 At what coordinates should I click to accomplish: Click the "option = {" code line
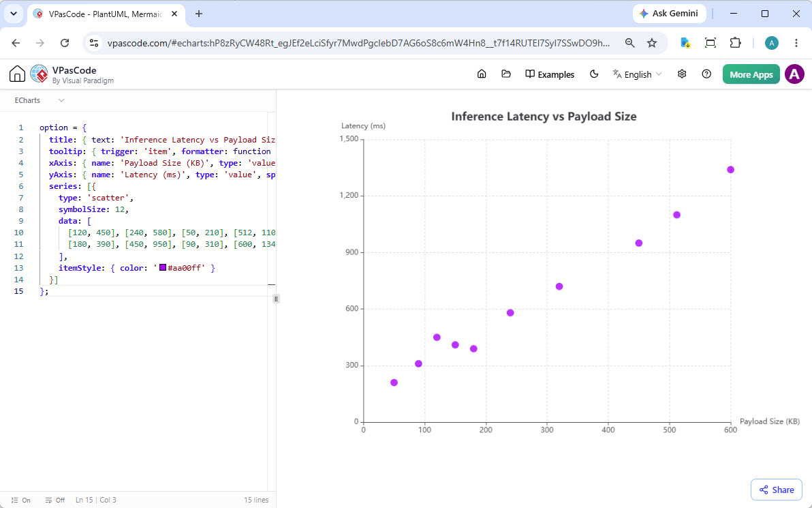63,128
